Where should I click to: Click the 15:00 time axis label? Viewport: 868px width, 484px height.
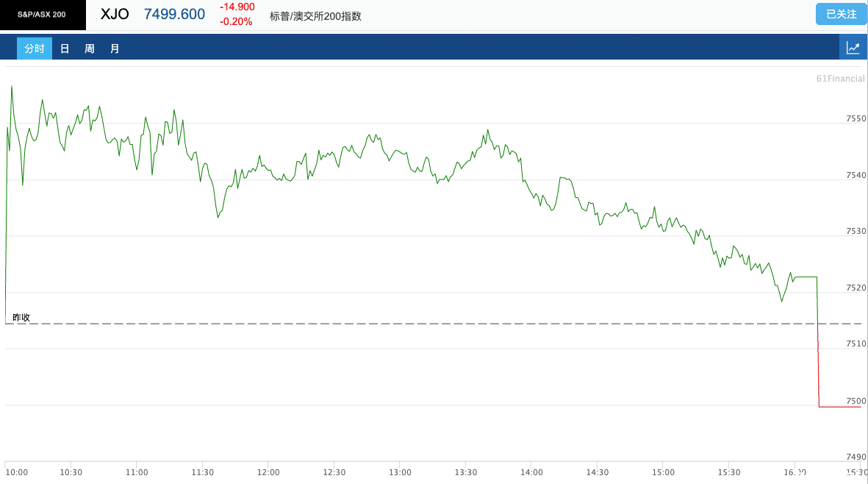click(663, 472)
